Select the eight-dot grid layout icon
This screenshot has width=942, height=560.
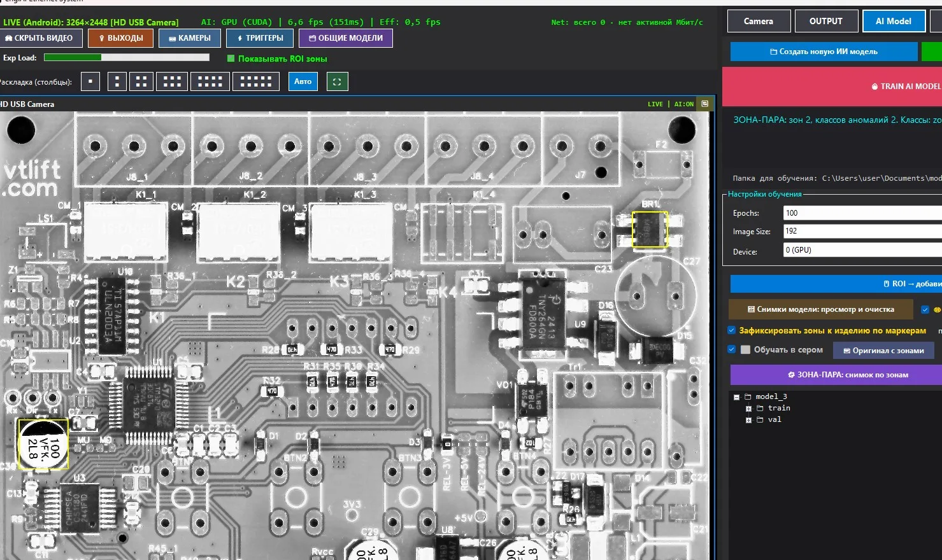click(210, 81)
